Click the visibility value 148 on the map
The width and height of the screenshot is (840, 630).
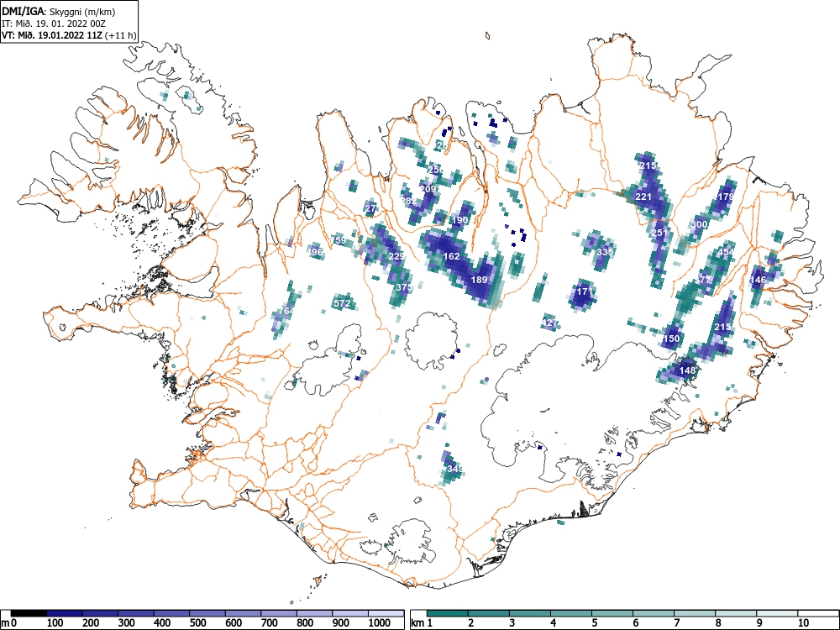pos(687,370)
